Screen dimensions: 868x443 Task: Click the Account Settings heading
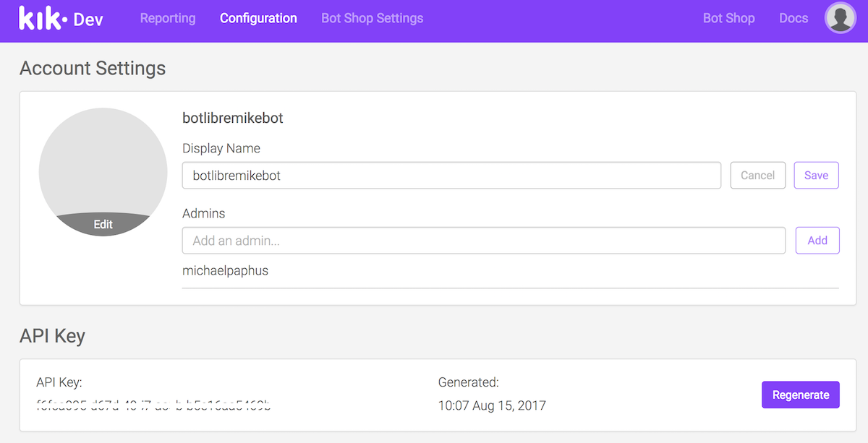point(93,68)
